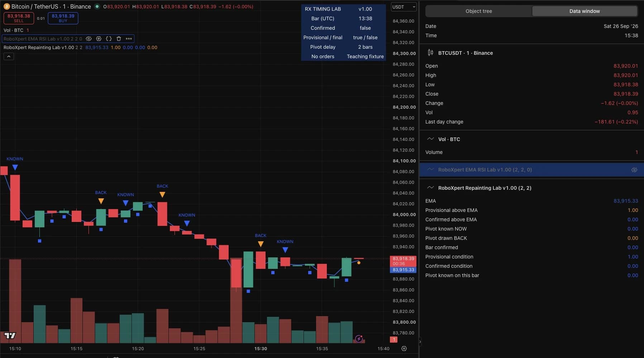The image size is (644, 358).
Task: Open the USDT currency dropdown
Action: (x=404, y=7)
